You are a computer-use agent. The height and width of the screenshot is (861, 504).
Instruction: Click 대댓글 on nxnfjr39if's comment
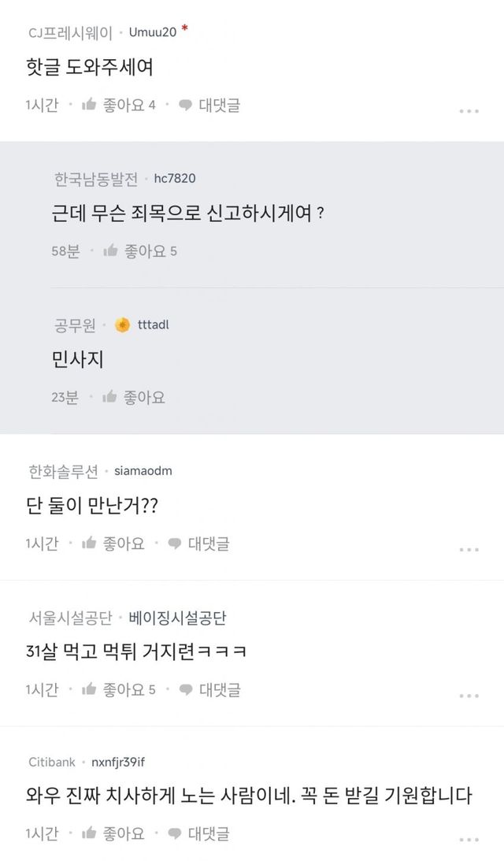click(x=208, y=833)
